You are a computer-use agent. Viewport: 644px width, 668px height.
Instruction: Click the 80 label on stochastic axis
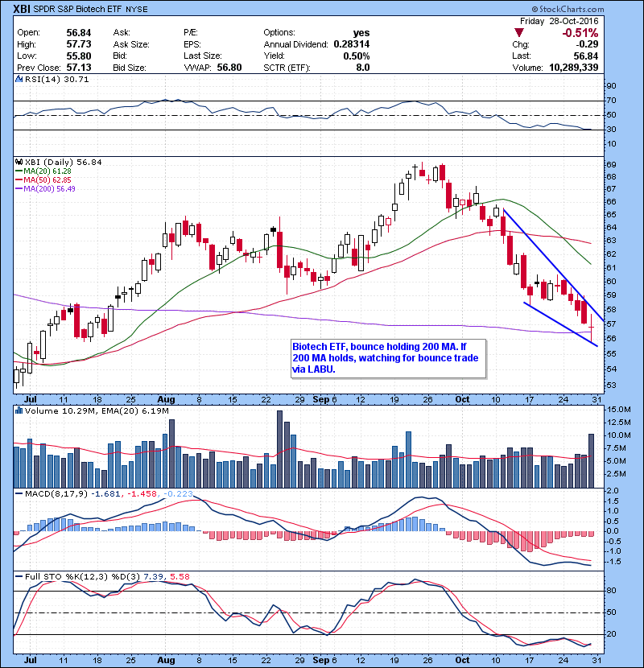pos(611,591)
